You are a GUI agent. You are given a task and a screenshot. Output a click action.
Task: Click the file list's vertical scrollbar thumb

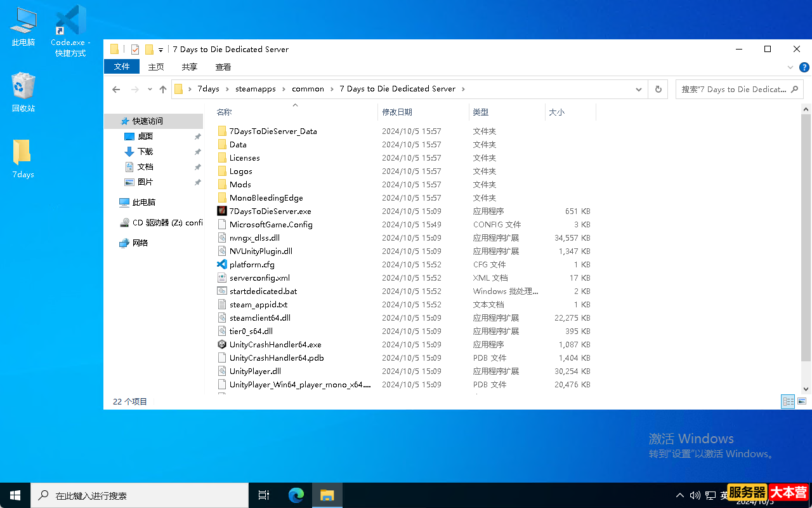[806, 237]
